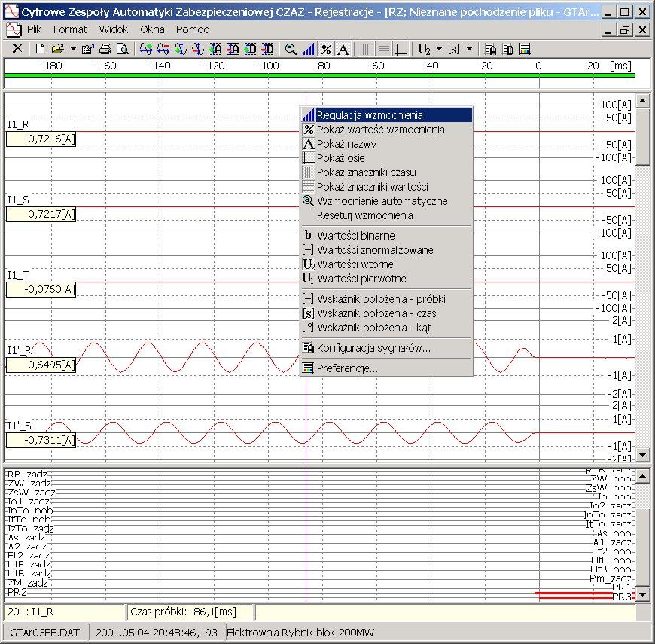The width and height of the screenshot is (655, 644).
Task: Open Preferencje... from the context menu
Action: 387,368
